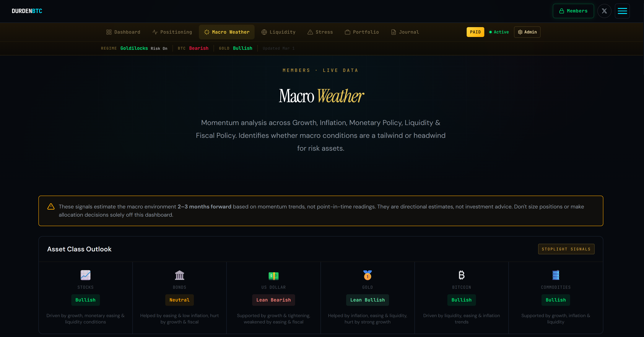Click the Commodities oil barrel icon
Screen dimensions: 644x337
point(555,275)
